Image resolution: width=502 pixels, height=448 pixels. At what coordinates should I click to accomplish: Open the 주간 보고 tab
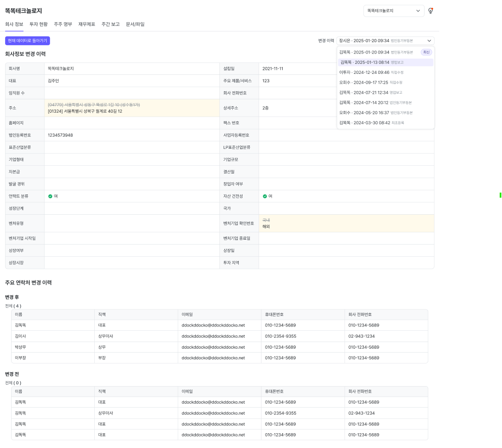pos(110,24)
